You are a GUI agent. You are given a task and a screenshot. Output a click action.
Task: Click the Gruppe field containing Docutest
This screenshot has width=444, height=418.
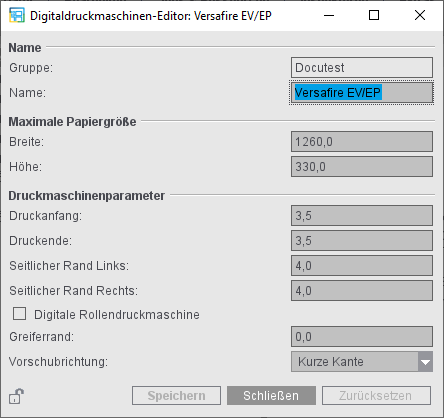(362, 68)
